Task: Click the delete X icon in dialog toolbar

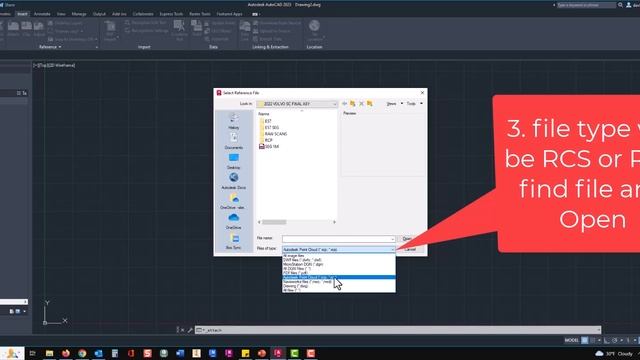Action: pyautogui.click(x=361, y=104)
